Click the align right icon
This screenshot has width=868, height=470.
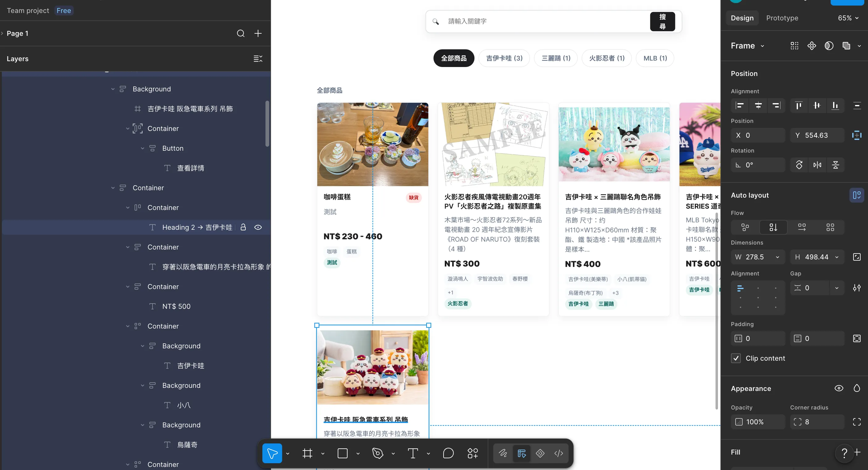pos(776,106)
